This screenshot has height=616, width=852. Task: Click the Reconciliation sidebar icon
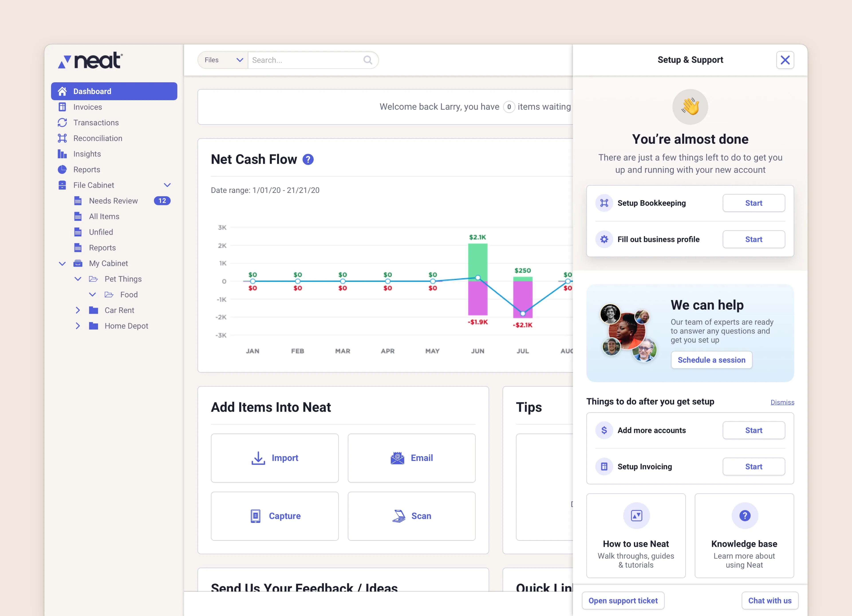(62, 138)
